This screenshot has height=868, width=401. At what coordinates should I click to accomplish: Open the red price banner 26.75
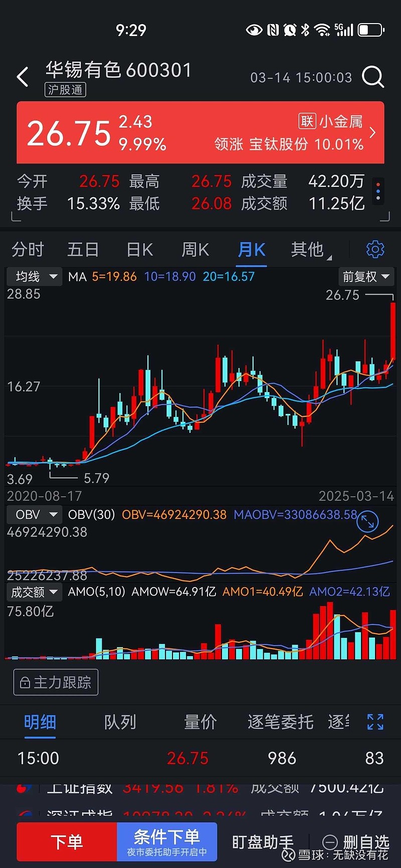[200, 132]
